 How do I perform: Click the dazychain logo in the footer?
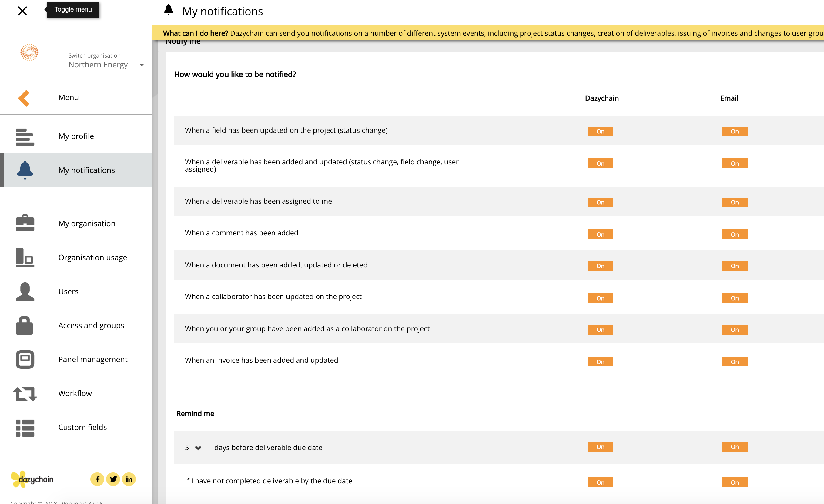click(32, 479)
